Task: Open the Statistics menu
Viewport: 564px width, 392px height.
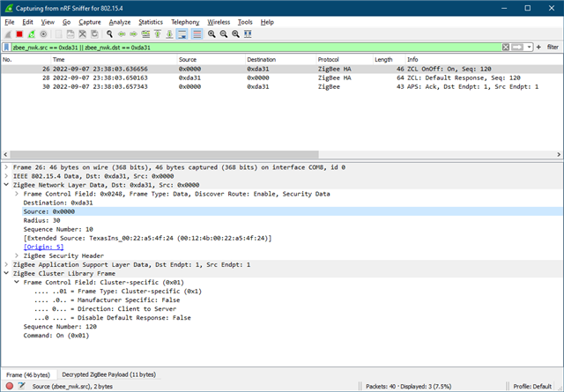Action: coord(151,22)
